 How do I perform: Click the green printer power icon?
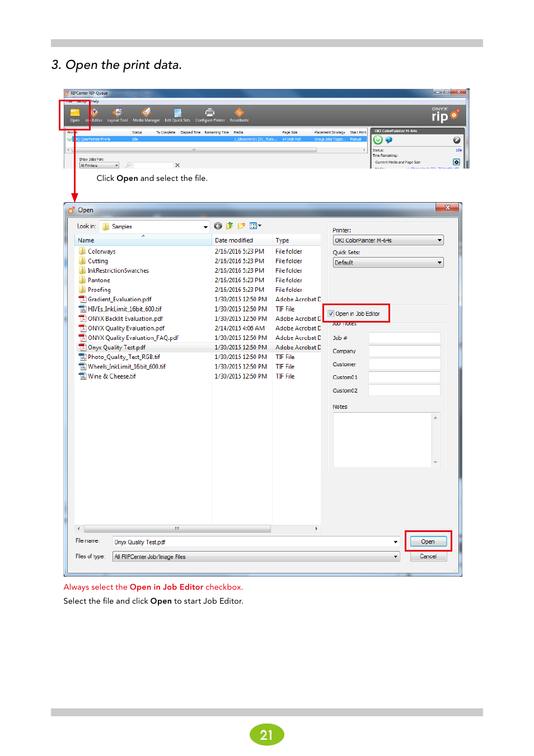point(378,140)
